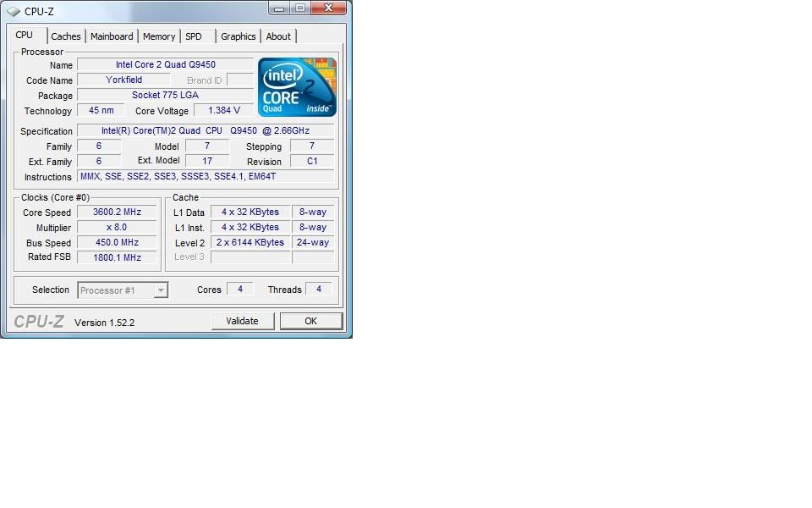Click the L1 Data value 4 x 32 KBytes
812x508 pixels.
[250, 212]
